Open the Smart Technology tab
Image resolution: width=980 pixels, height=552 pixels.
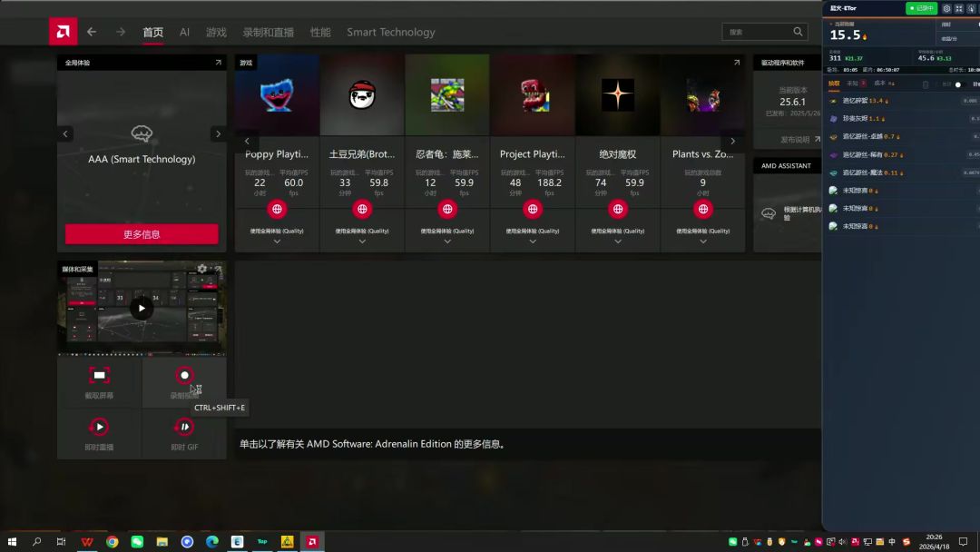click(390, 32)
